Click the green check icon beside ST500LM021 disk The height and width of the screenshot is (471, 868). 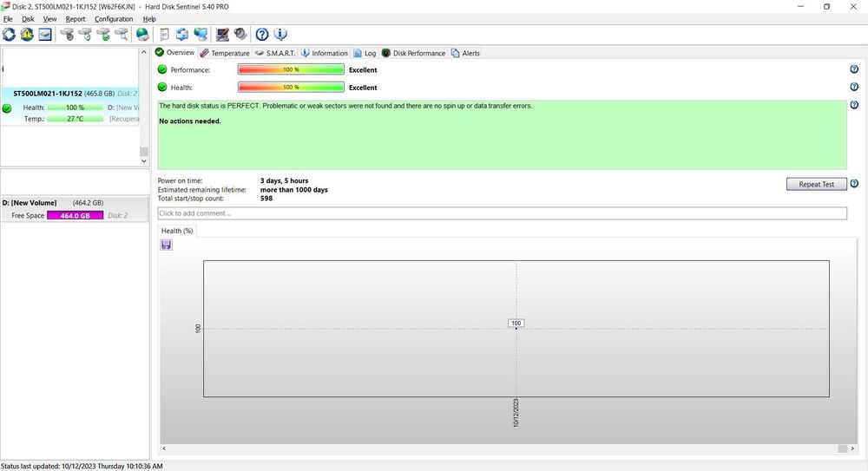[7, 108]
